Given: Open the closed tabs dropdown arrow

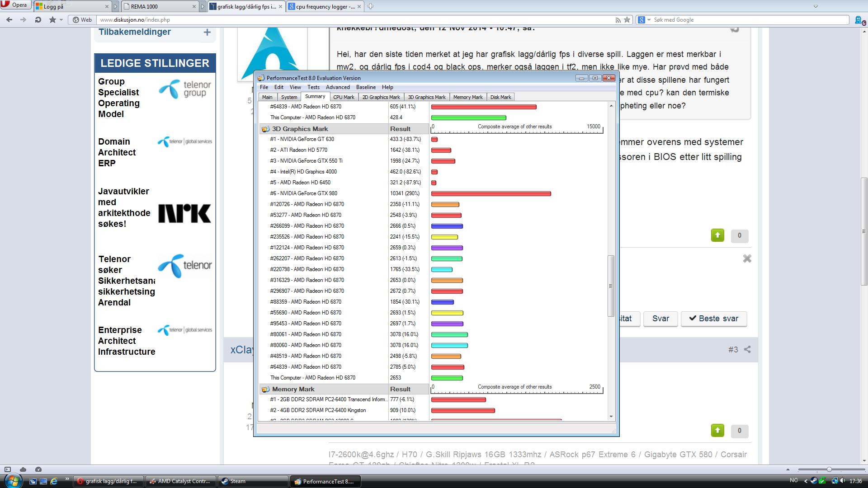Looking at the screenshot, I should tap(816, 6).
